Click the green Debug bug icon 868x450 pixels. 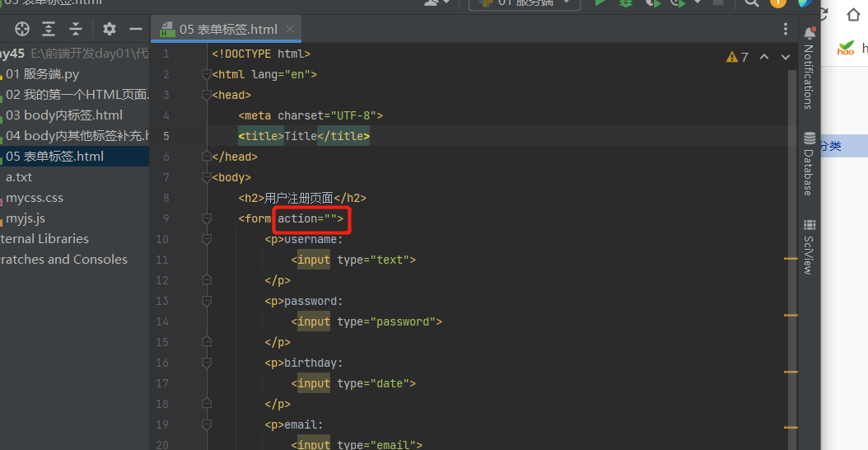[626, 2]
